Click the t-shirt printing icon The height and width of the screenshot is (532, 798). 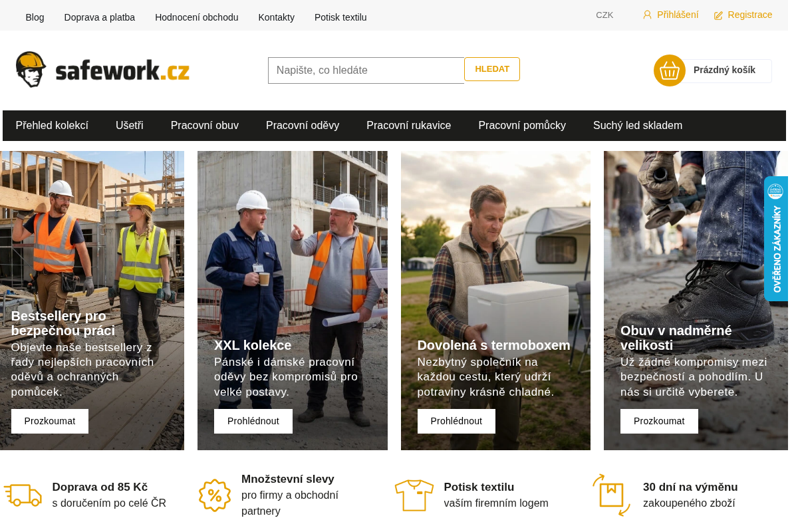click(x=414, y=495)
